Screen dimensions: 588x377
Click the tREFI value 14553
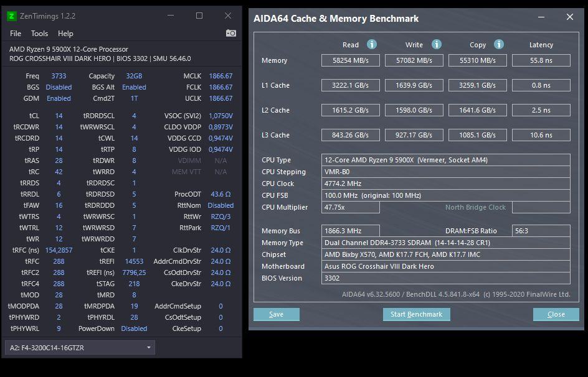134,261
